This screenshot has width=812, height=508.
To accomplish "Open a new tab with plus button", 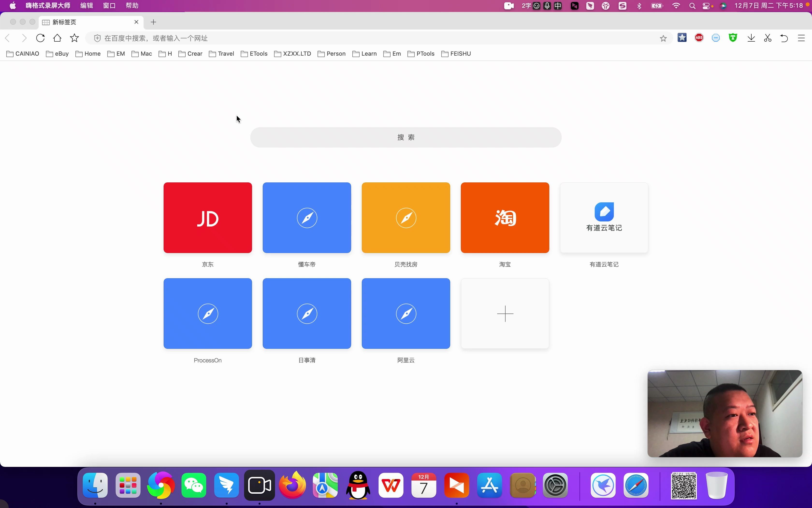I will pyautogui.click(x=153, y=22).
